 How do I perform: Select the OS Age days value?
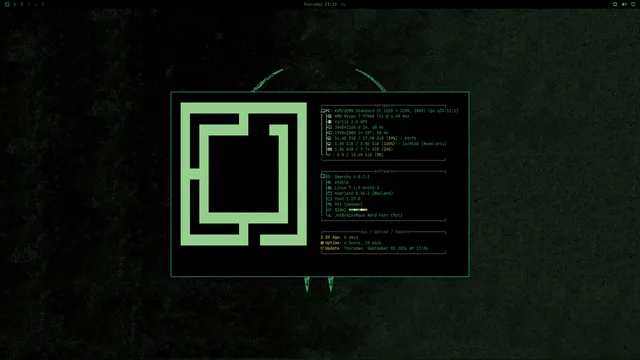[351, 237]
